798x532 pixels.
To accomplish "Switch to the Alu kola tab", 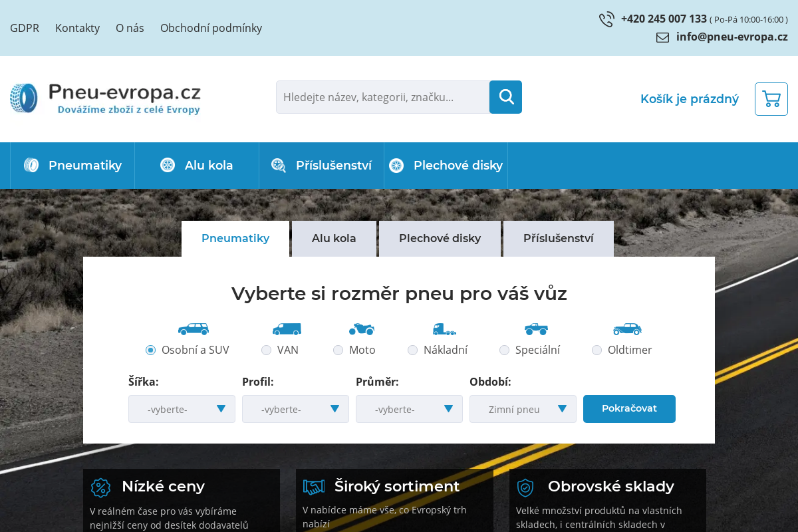I will point(334,238).
